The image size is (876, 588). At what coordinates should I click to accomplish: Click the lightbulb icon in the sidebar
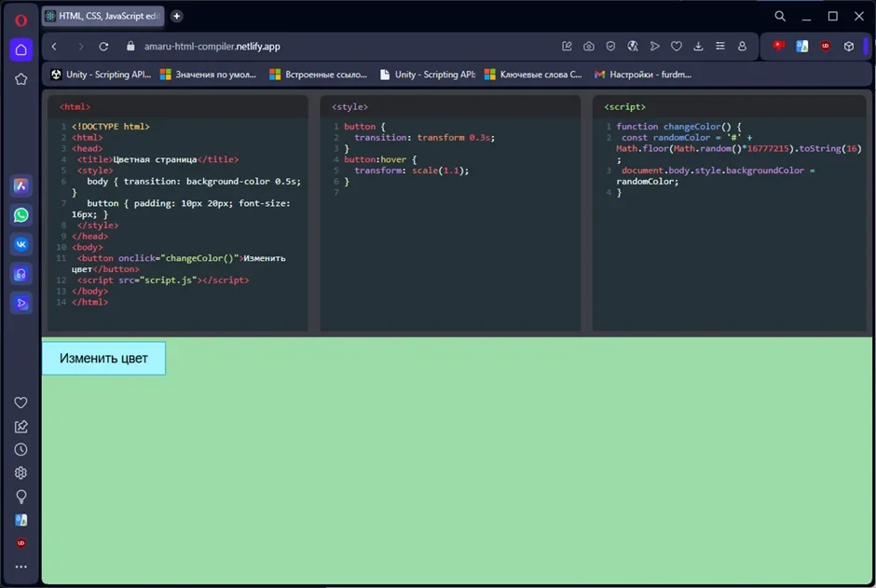21,497
